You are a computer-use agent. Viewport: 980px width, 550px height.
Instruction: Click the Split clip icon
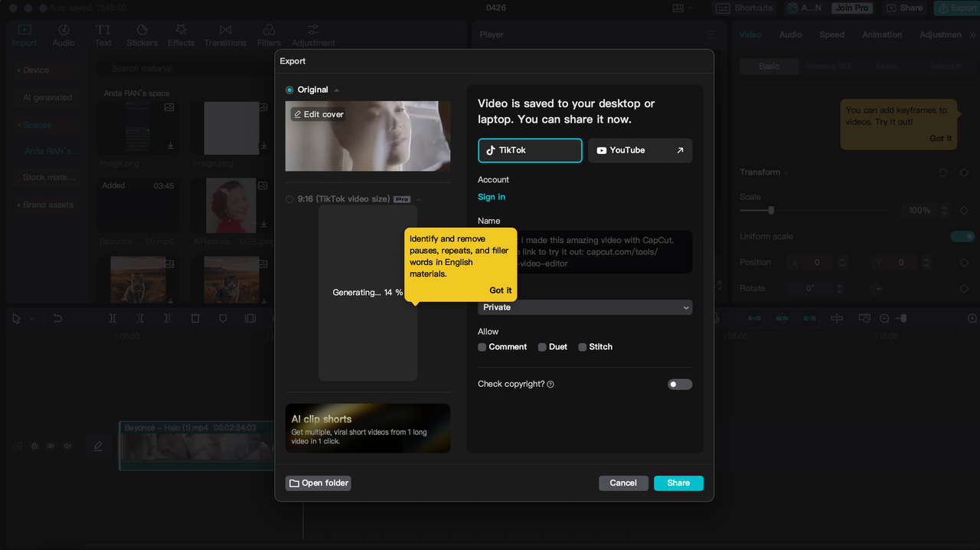coord(113,319)
